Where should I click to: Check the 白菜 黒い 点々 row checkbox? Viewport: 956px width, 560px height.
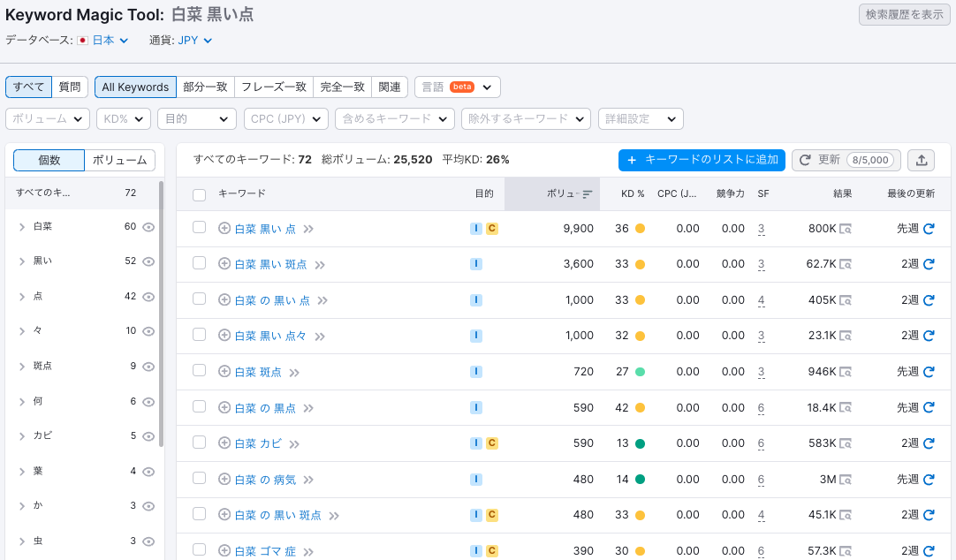tap(200, 335)
